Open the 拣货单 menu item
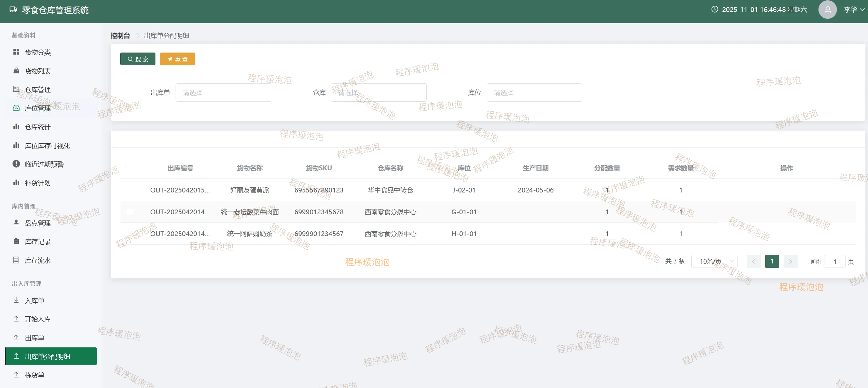Screen dimensions: 868x388 click(35, 375)
